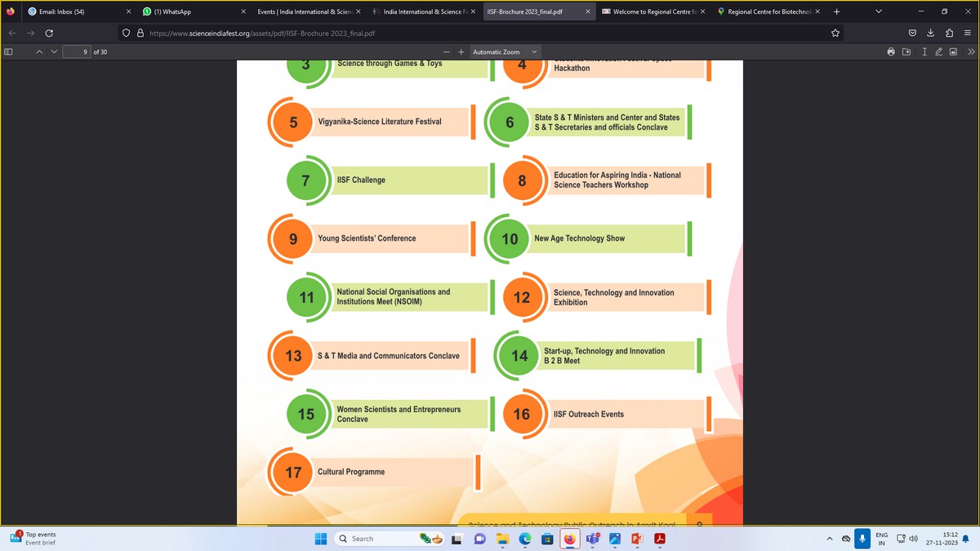Click the 'Young Scientists' Conference' text
Image resolution: width=980 pixels, height=551 pixels.
point(367,238)
